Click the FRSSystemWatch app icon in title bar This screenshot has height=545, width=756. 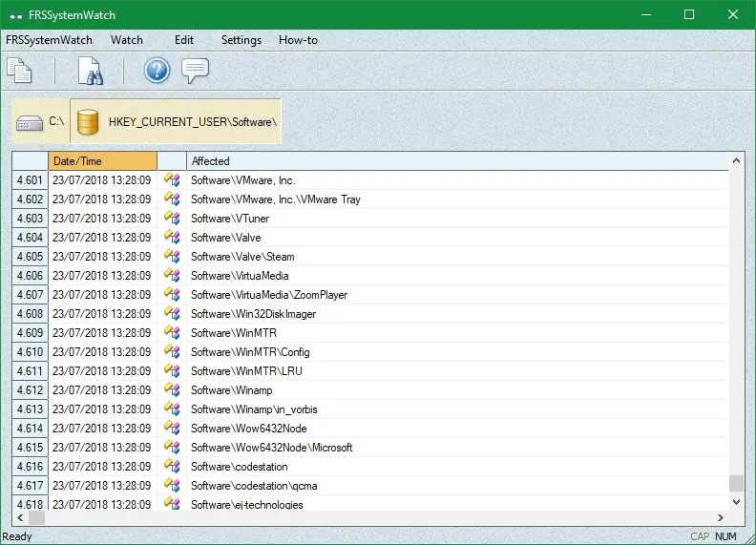(x=15, y=14)
